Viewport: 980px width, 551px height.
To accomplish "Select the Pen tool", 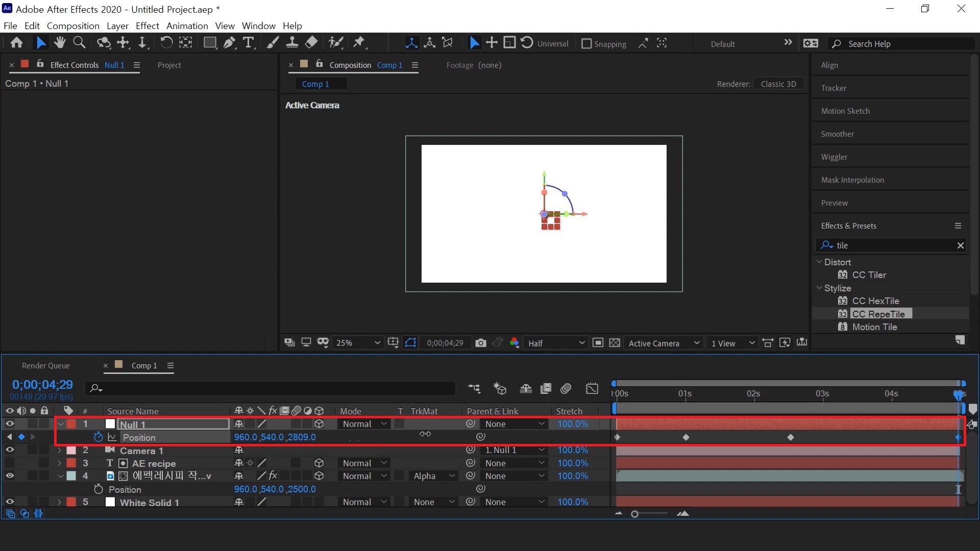I will coord(229,43).
